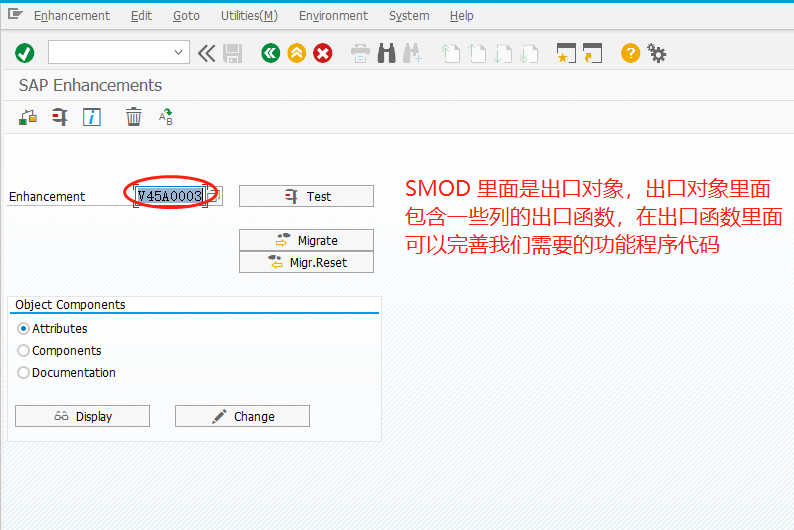Open the Utilities(M) menu

click(x=249, y=16)
